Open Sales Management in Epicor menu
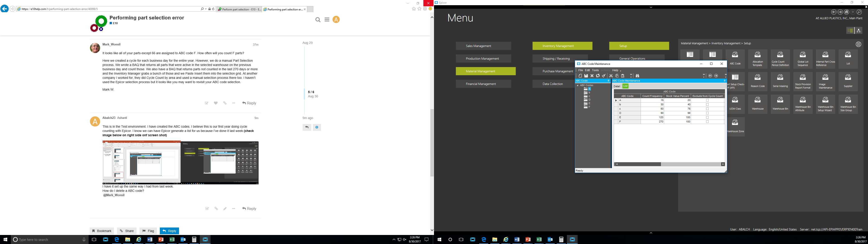868x244 pixels. coord(483,46)
